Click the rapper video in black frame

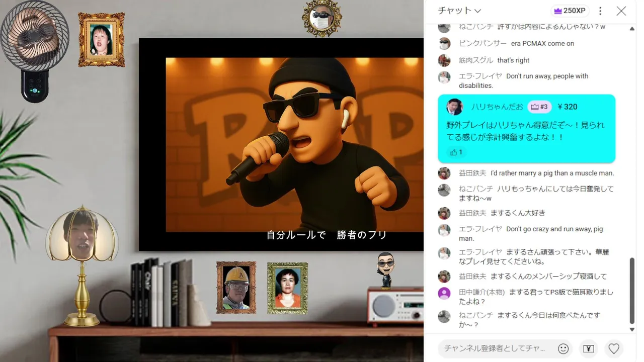[x=295, y=145]
